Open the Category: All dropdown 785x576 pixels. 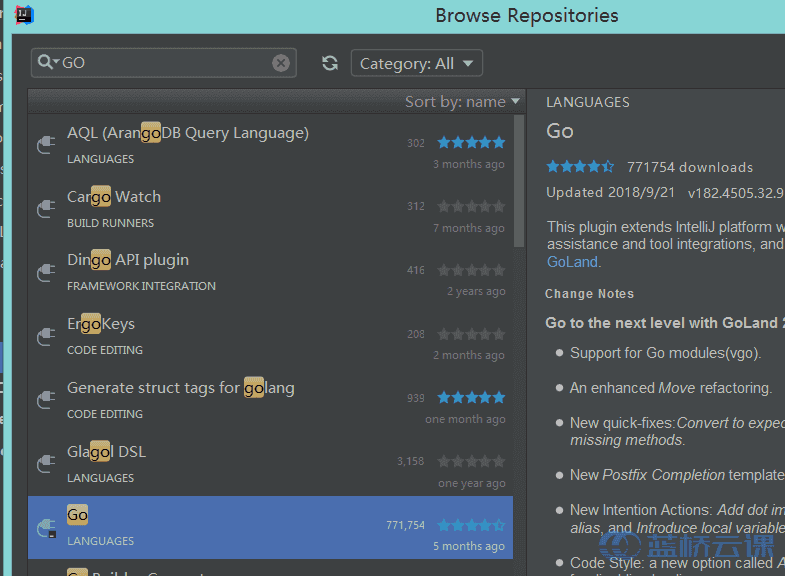[x=417, y=63]
